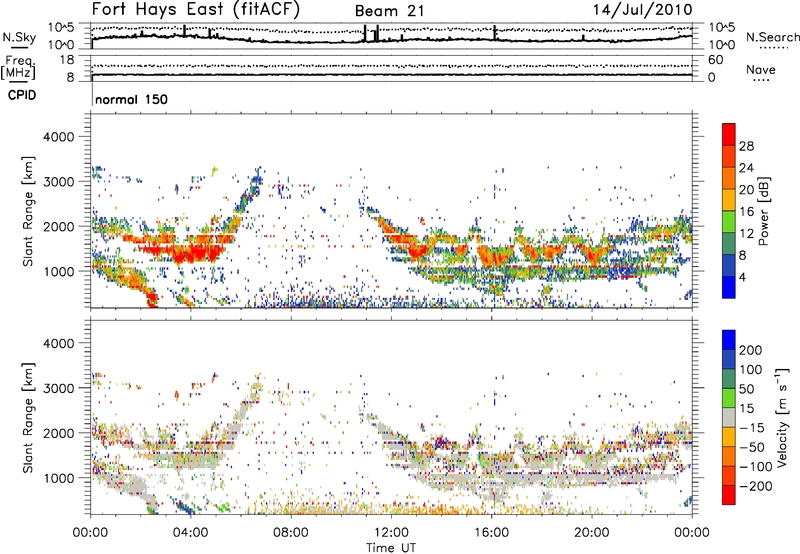Viewport: 800px width, 554px height.
Task: Click the 'Time UT' axis title
Action: coord(391,547)
